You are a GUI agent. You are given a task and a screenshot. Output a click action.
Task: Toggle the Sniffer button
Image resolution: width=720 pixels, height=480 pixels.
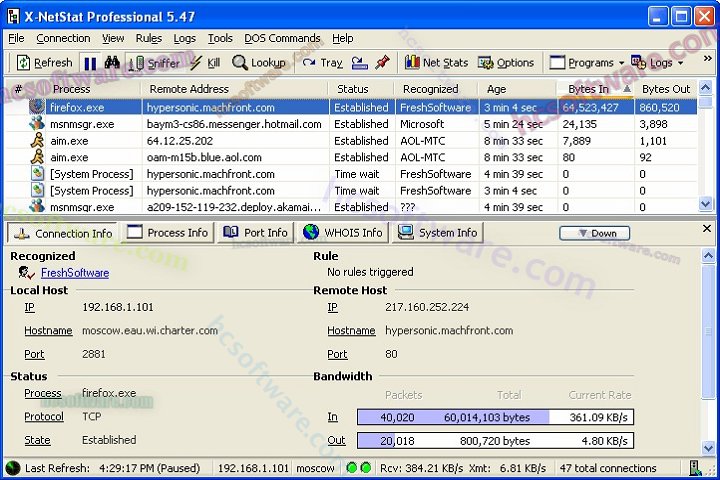154,63
